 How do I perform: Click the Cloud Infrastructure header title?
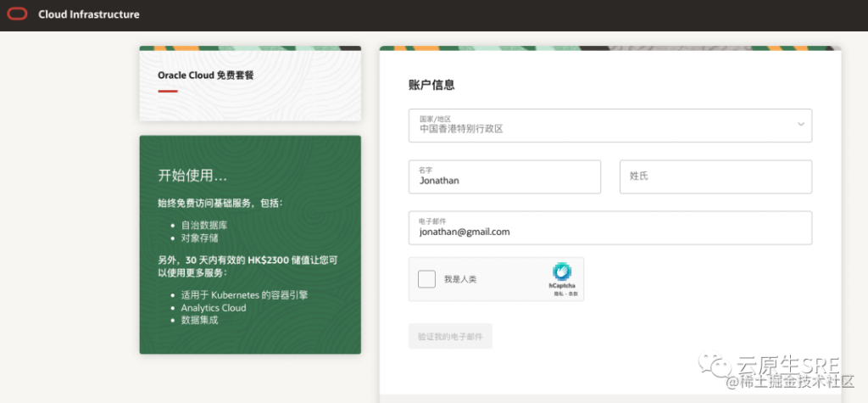point(89,14)
